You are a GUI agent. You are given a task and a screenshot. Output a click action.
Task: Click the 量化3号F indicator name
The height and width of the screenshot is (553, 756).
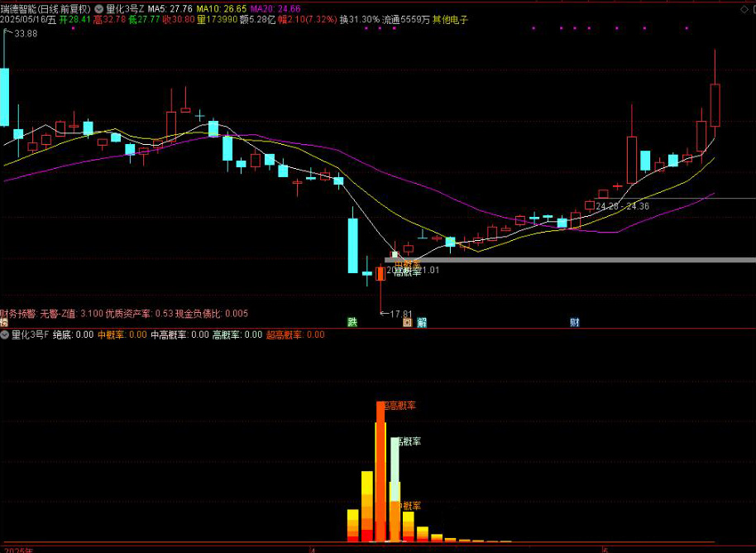click(x=30, y=334)
